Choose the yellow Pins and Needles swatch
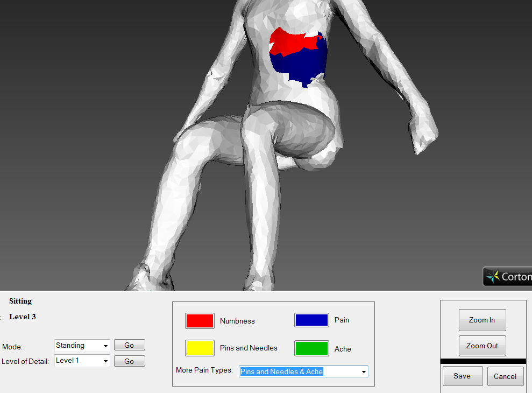Viewport: 532px width, 393px height. pos(200,348)
